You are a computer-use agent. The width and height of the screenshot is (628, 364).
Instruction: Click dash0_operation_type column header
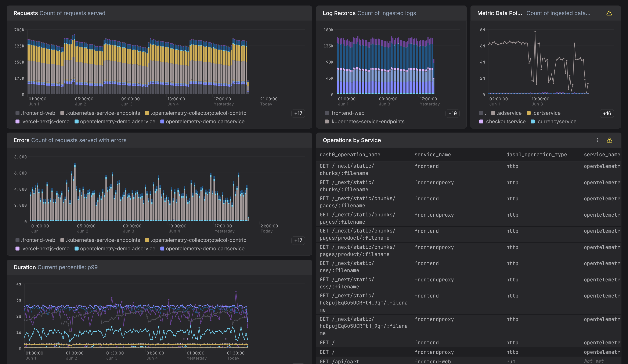(536, 155)
